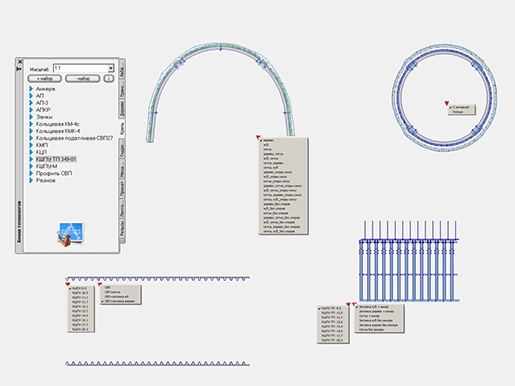Open the Масштаб scale dropdown

[111, 68]
